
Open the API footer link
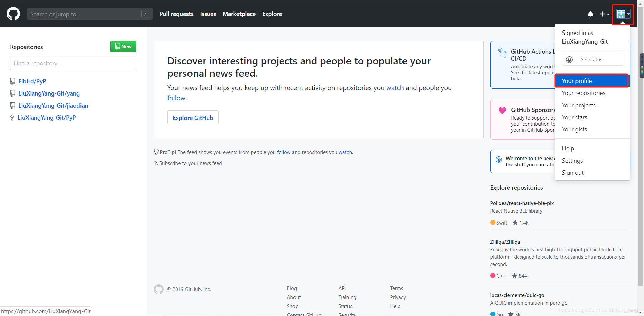point(342,288)
